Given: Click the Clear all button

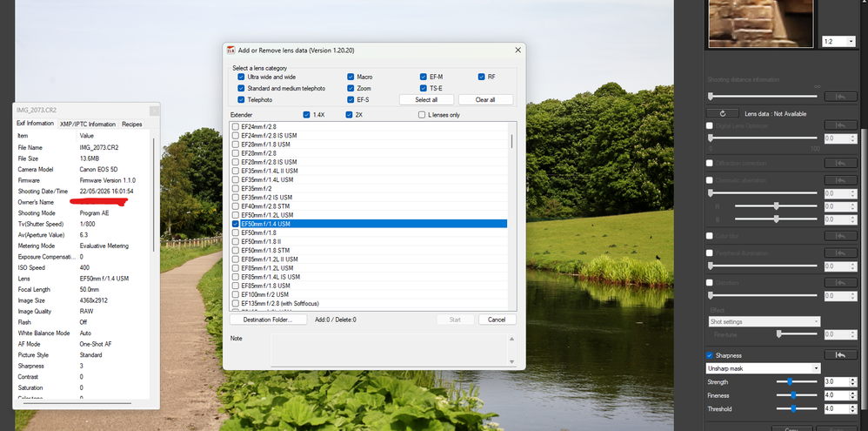Looking at the screenshot, I should tap(485, 100).
